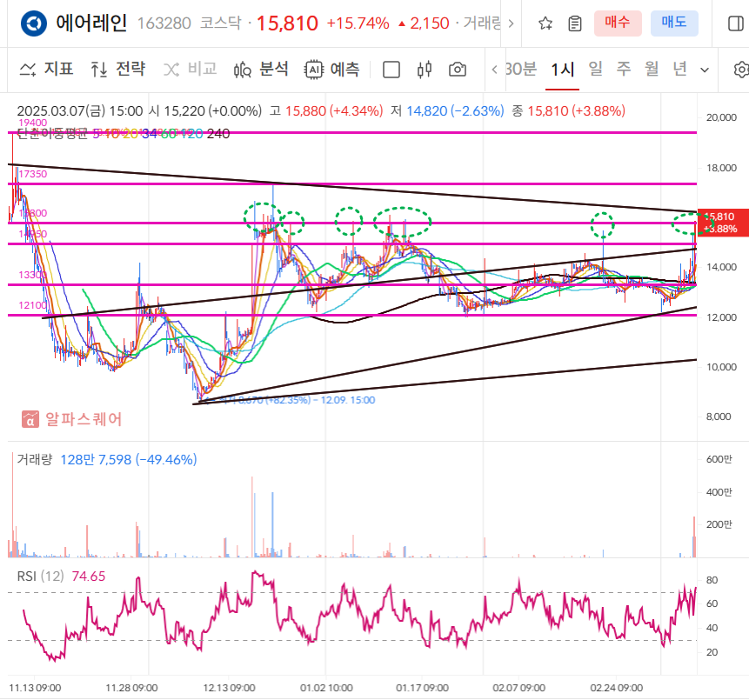Switch to the 월 (monthly) timeframe tab

pyautogui.click(x=650, y=70)
